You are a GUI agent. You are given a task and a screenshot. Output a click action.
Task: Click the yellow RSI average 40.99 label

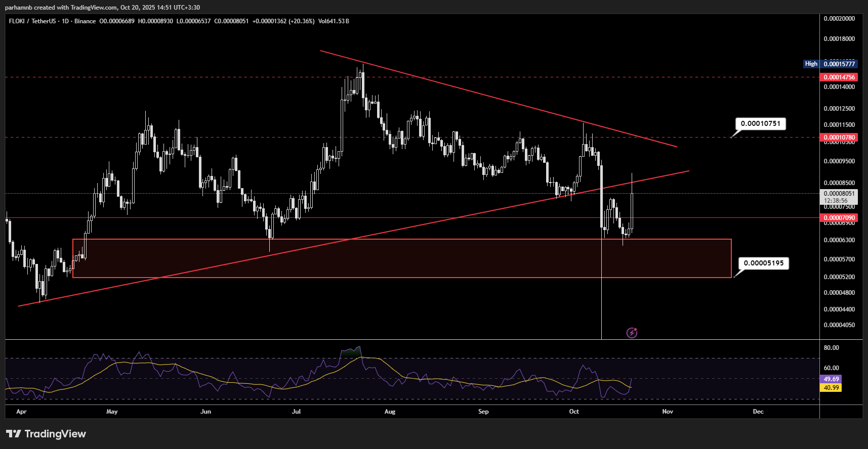(831, 388)
